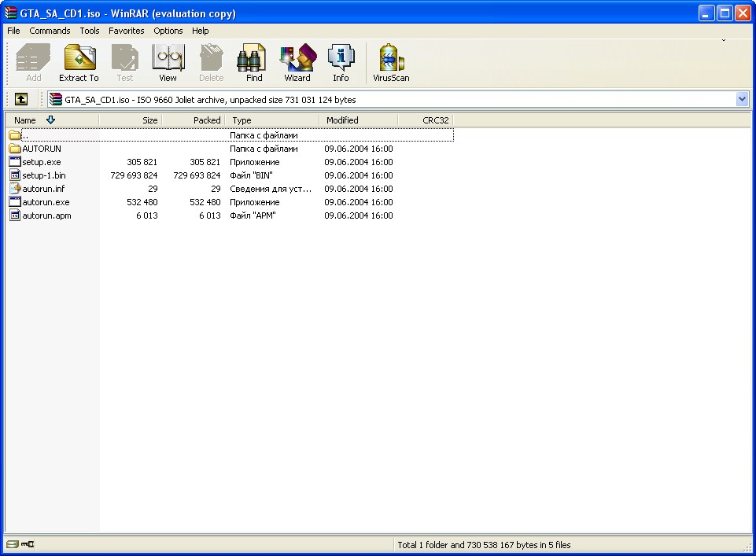Click the 'Сведения для уст...' type cell
This screenshot has height=556, width=756.
tap(271, 189)
